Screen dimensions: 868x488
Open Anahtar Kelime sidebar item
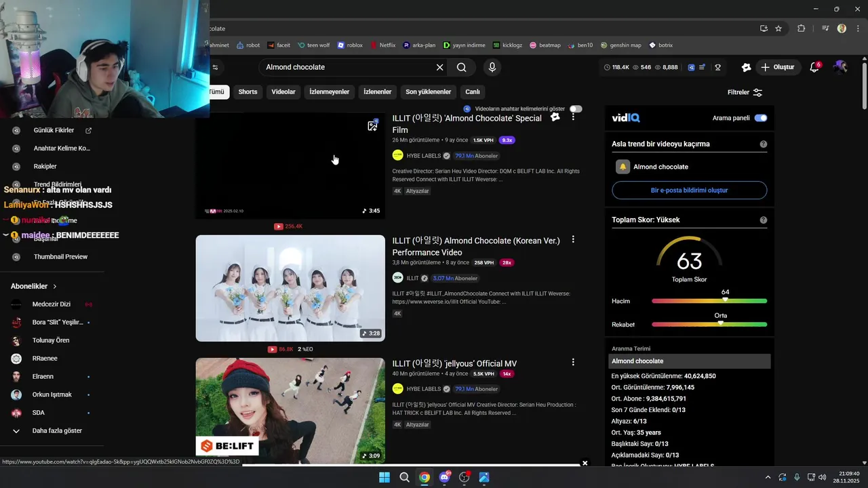pyautogui.click(x=62, y=148)
